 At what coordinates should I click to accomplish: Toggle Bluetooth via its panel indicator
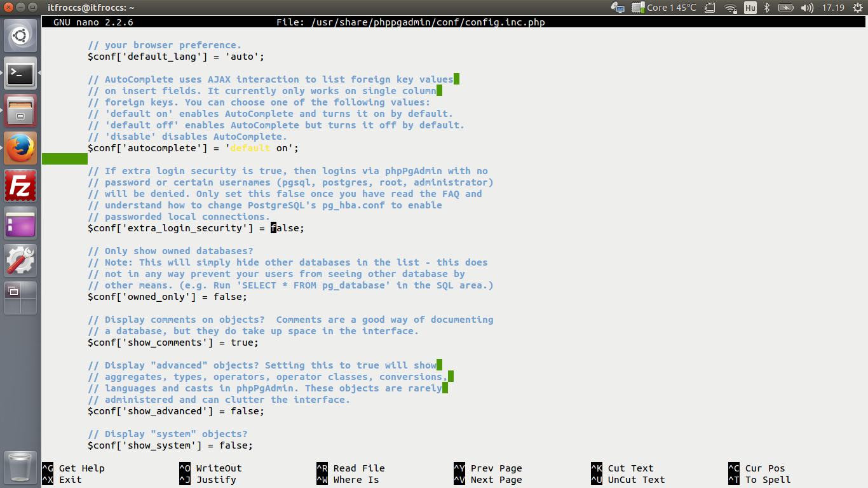[767, 8]
